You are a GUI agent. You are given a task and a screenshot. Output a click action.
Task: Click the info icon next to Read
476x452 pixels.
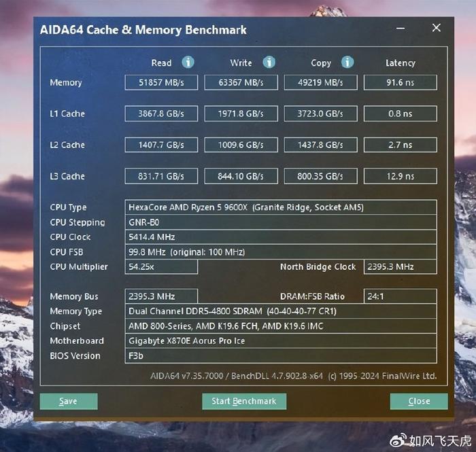(188, 62)
